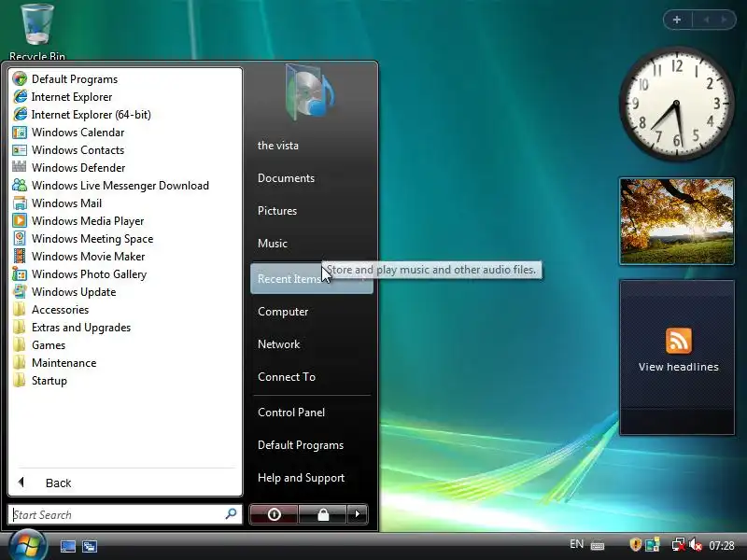Open Music from start menu

[312, 244]
